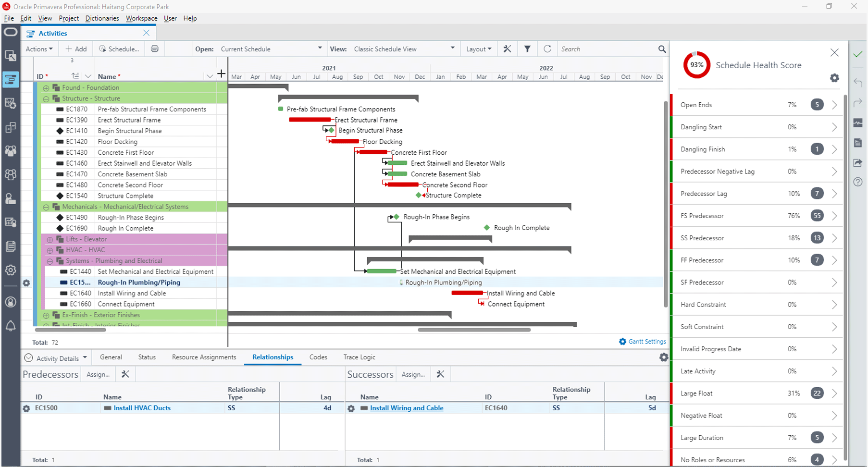The height and width of the screenshot is (467, 868).
Task: Click the remove icon beside Predecessors Assign
Action: [125, 374]
